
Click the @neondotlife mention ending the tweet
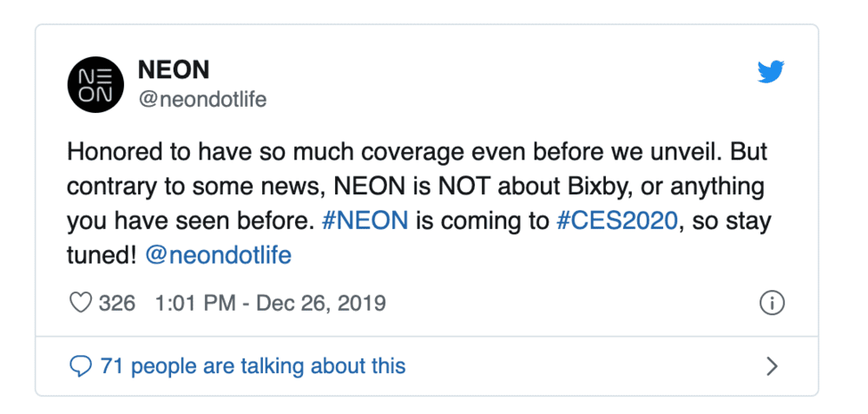coord(218,255)
